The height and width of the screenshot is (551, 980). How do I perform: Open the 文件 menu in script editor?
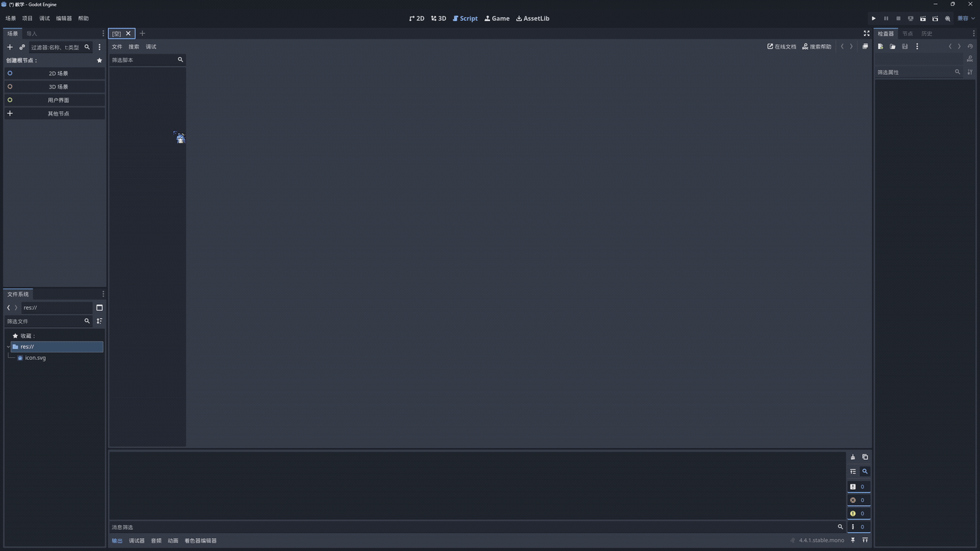click(x=116, y=47)
